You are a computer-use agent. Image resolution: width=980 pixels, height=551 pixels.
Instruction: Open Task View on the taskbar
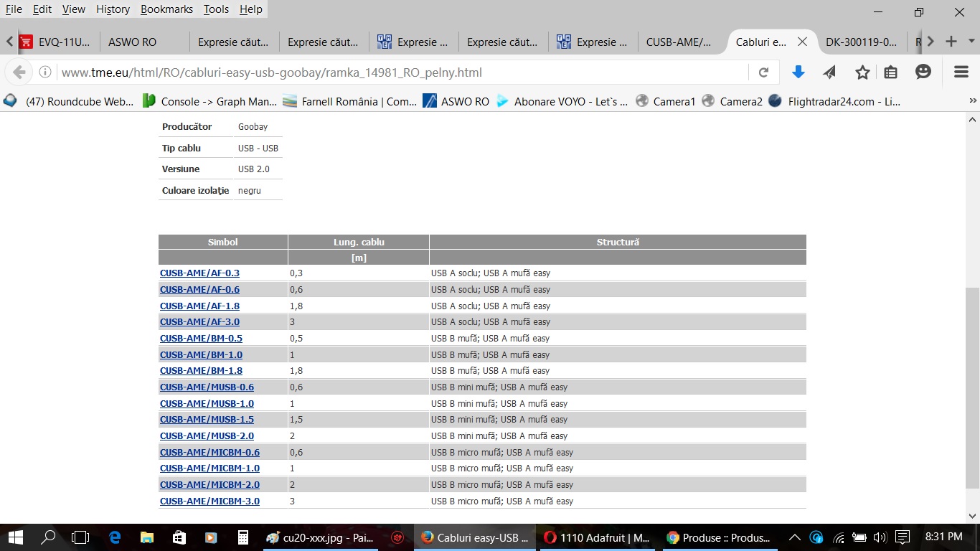coord(81,537)
